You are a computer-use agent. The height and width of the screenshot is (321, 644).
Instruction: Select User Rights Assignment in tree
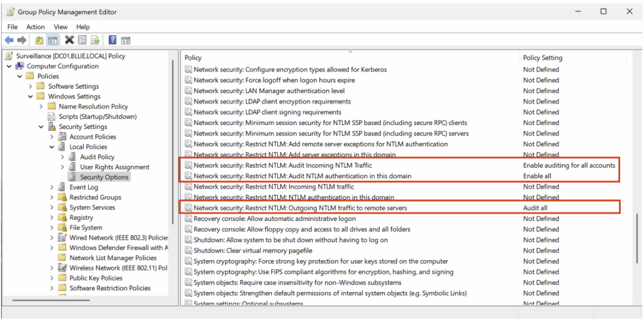click(114, 167)
